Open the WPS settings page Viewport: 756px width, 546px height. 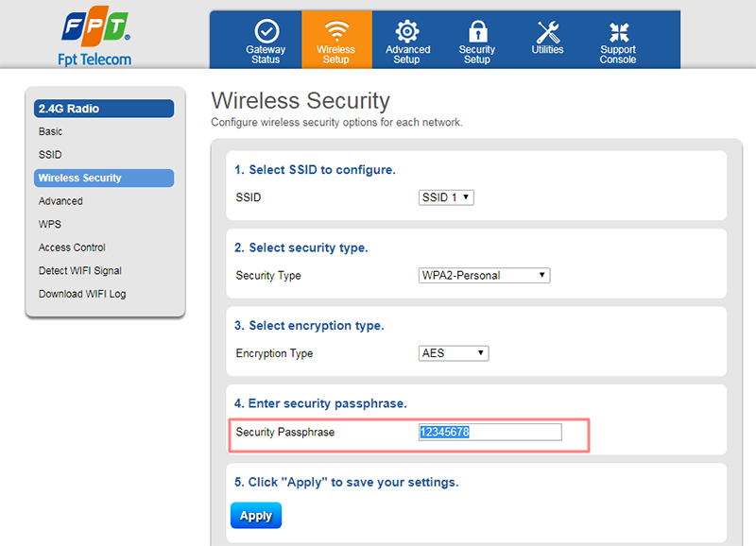coord(50,224)
